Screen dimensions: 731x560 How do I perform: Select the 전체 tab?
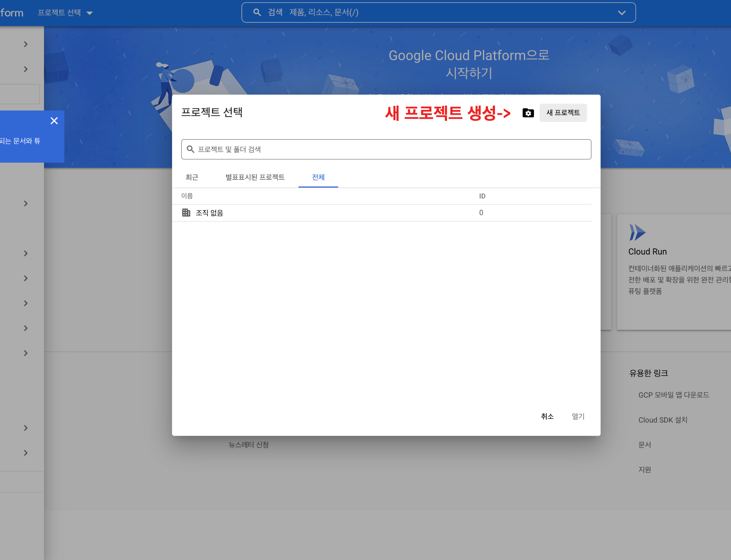(318, 177)
